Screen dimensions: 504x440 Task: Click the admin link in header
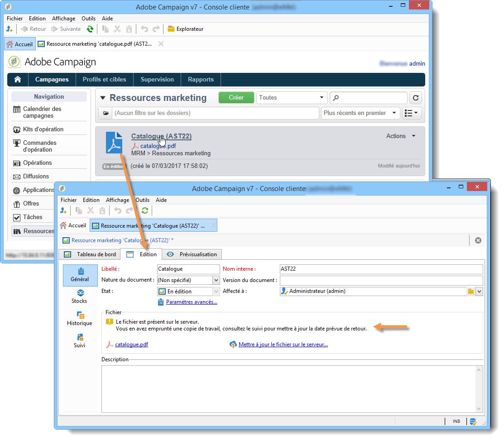417,64
